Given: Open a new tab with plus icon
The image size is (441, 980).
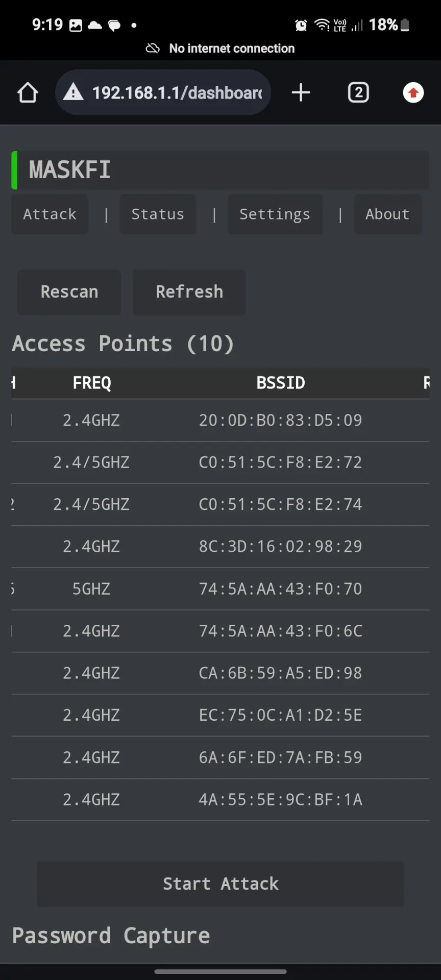Looking at the screenshot, I should pos(301,92).
